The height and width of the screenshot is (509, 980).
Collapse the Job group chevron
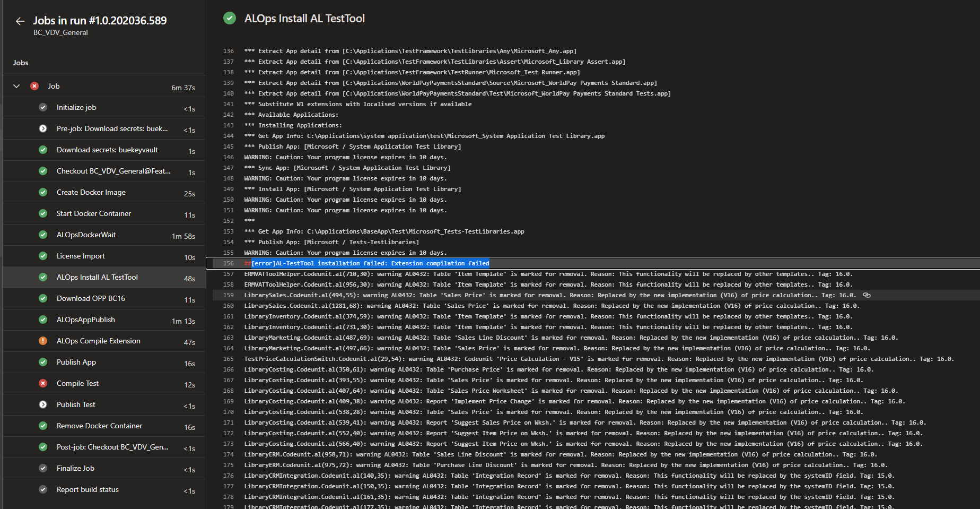[16, 86]
